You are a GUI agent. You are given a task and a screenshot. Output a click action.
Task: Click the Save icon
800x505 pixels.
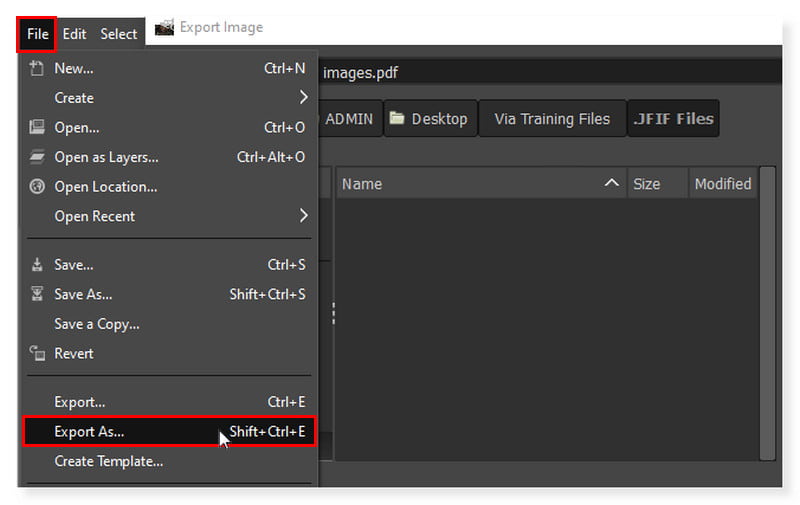click(x=37, y=264)
